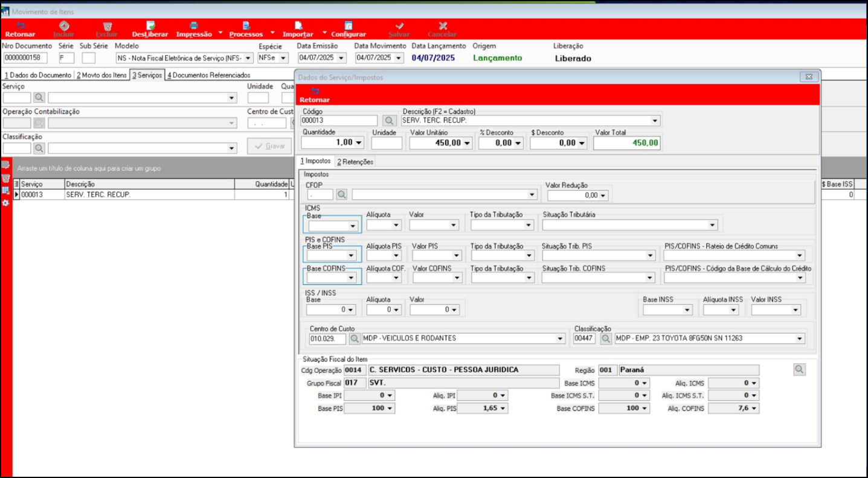The height and width of the screenshot is (478, 868).
Task: Click the $ Base ISS column header
Action: (x=837, y=183)
